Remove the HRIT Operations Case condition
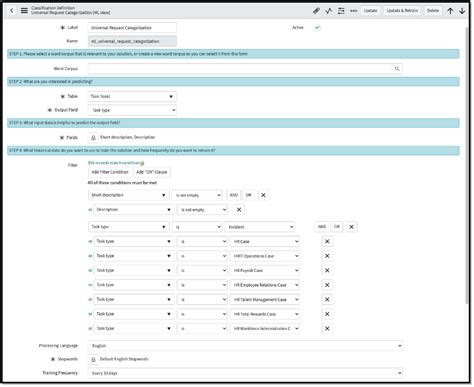The image size is (474, 387). (x=327, y=256)
